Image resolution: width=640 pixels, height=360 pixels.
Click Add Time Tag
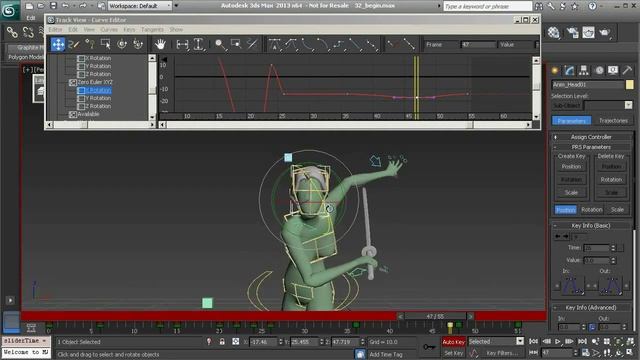click(x=386, y=354)
